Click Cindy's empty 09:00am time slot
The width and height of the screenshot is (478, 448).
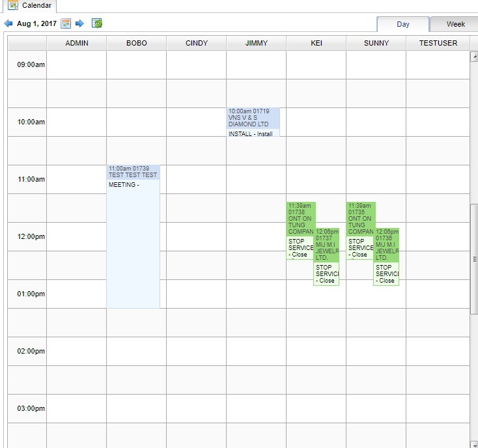click(197, 65)
